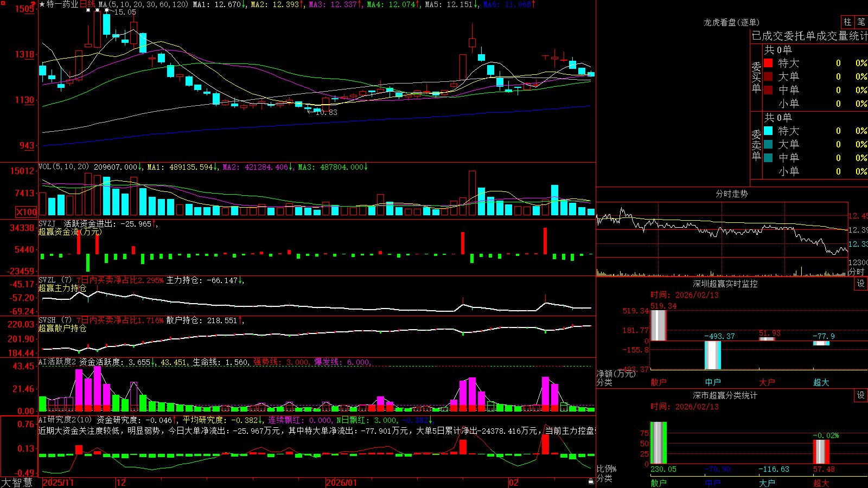Click the MA(5,10,20,30,60,120) indicator label

tap(143, 4)
